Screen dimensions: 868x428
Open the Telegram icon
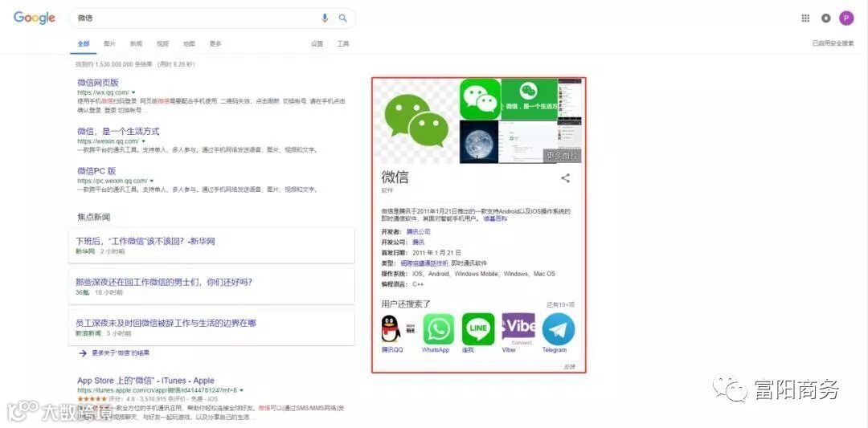tap(558, 329)
